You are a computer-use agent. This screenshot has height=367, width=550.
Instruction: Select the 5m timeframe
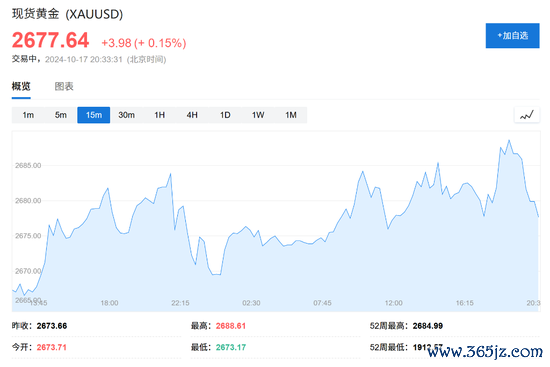(x=61, y=115)
